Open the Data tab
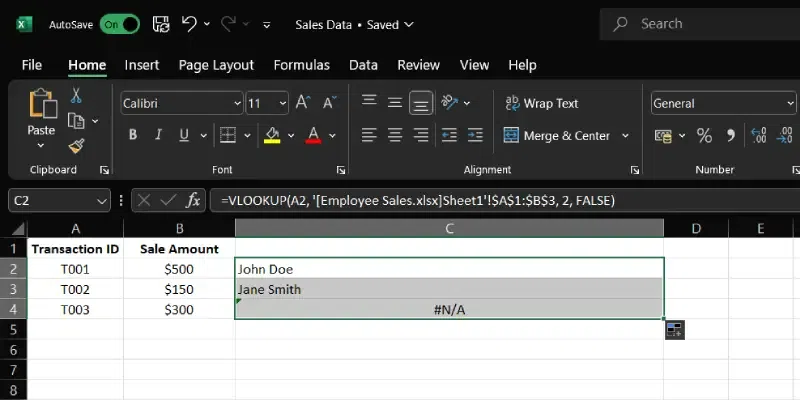The width and height of the screenshot is (800, 400). coord(363,65)
